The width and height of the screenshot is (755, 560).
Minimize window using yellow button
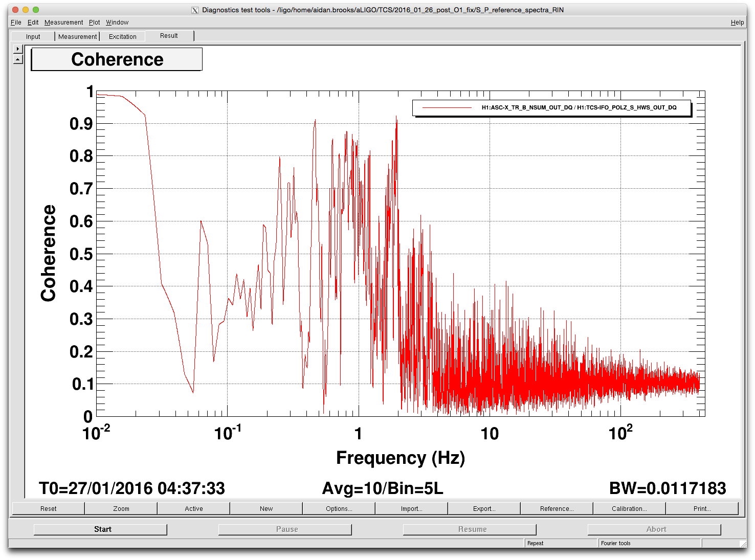pos(26,10)
